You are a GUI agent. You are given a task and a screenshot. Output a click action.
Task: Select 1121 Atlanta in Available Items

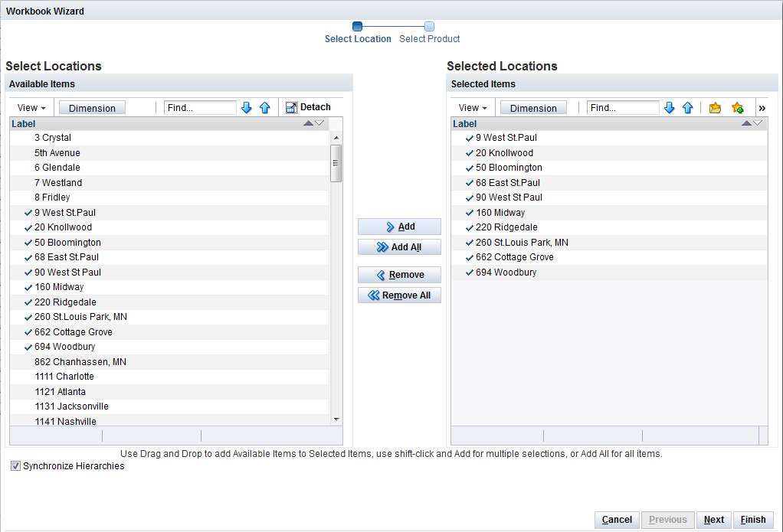click(169, 392)
